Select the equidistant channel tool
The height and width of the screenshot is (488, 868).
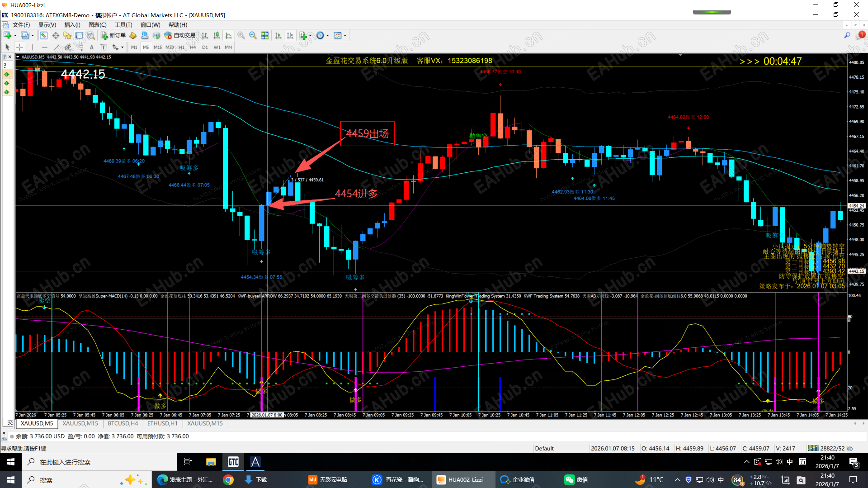[68, 47]
